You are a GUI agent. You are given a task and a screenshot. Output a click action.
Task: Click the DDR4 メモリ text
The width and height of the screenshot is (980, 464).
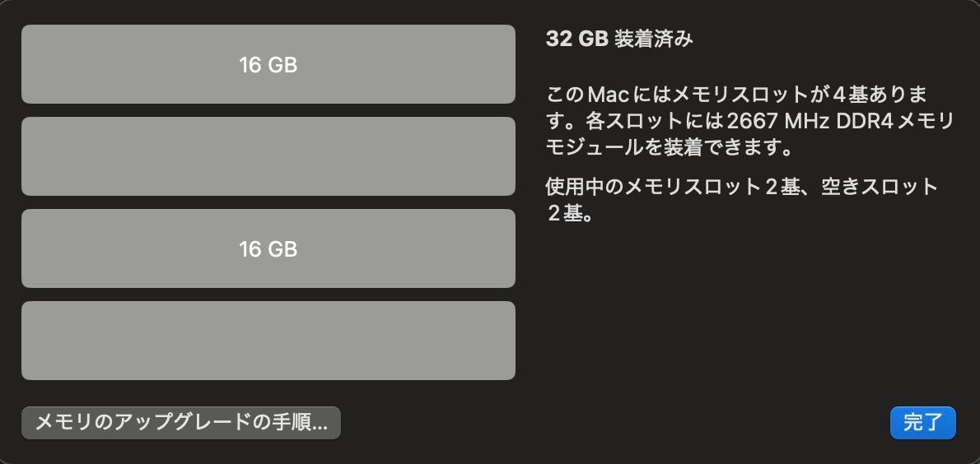click(894, 122)
